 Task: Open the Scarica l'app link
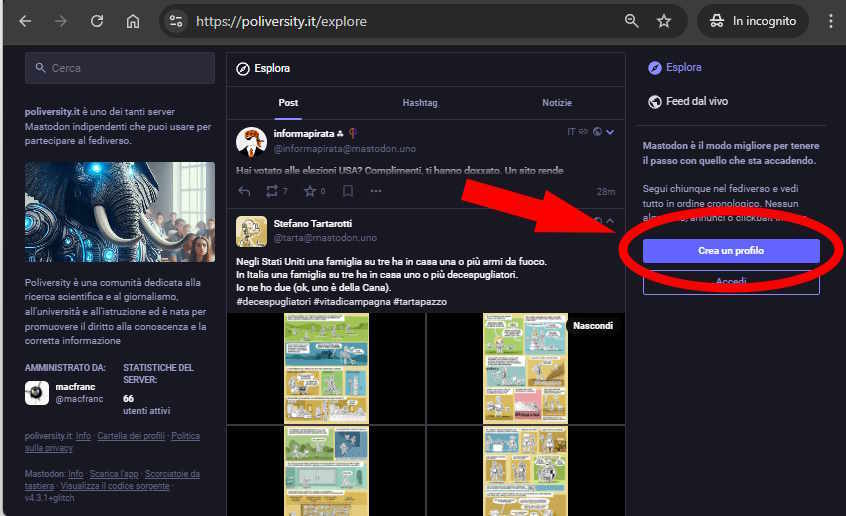[x=114, y=473]
